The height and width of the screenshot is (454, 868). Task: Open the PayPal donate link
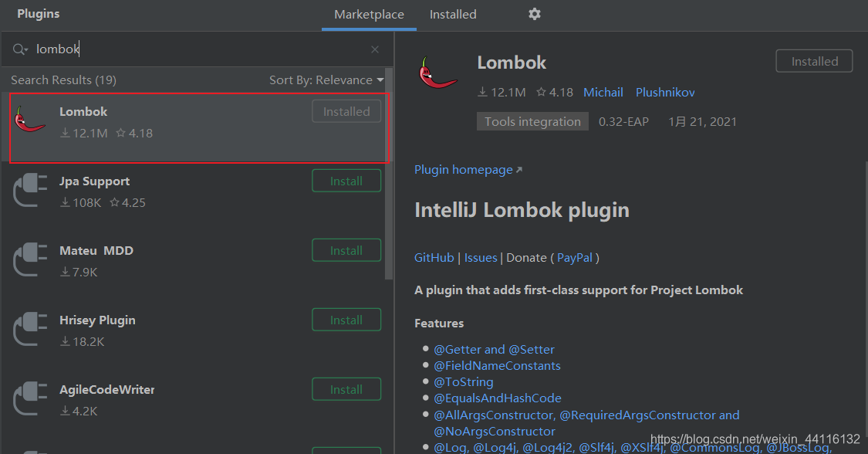(x=575, y=257)
